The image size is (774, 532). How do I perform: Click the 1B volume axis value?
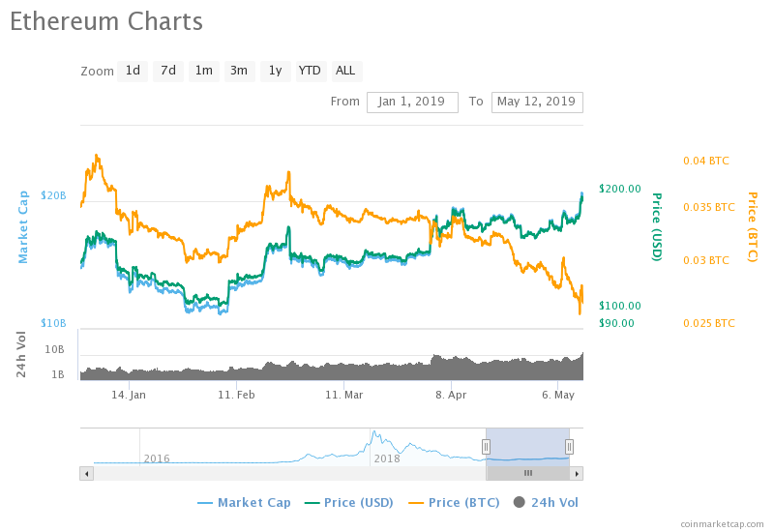coord(58,375)
